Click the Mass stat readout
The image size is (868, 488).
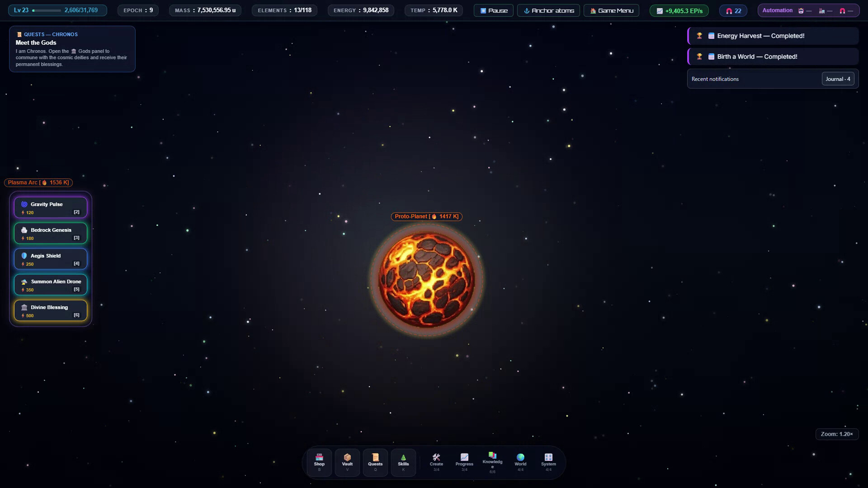(x=205, y=10)
